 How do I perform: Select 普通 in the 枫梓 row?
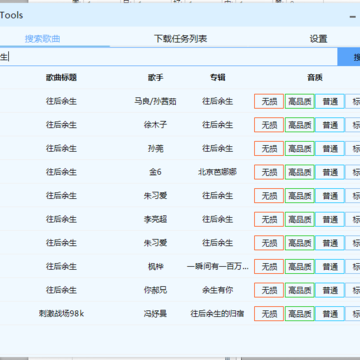330,267
